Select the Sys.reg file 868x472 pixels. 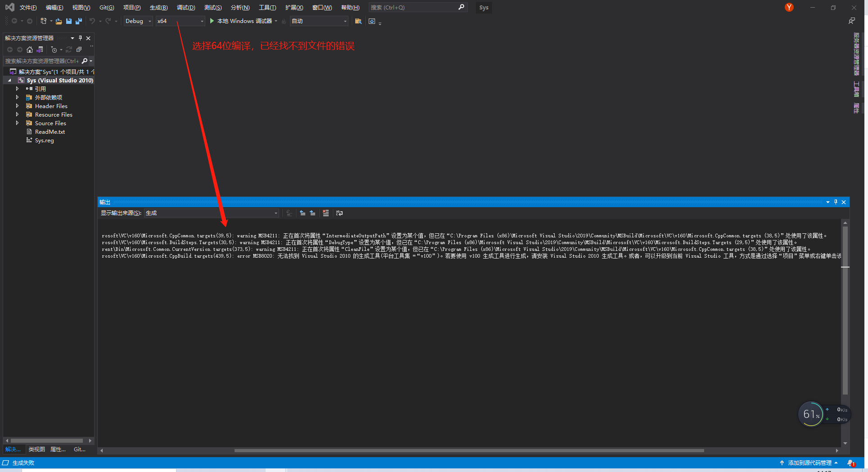(44, 140)
